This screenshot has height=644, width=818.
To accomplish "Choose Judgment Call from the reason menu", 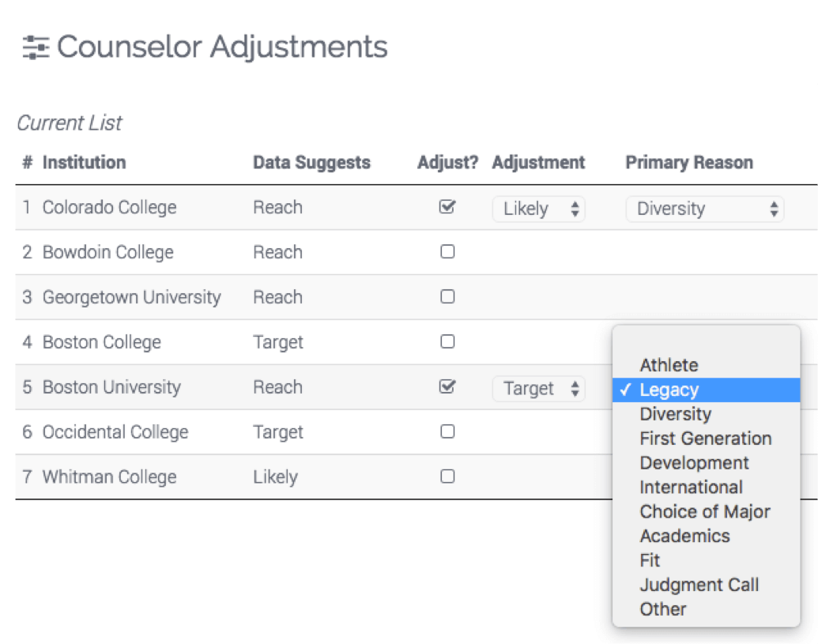I will click(707, 585).
